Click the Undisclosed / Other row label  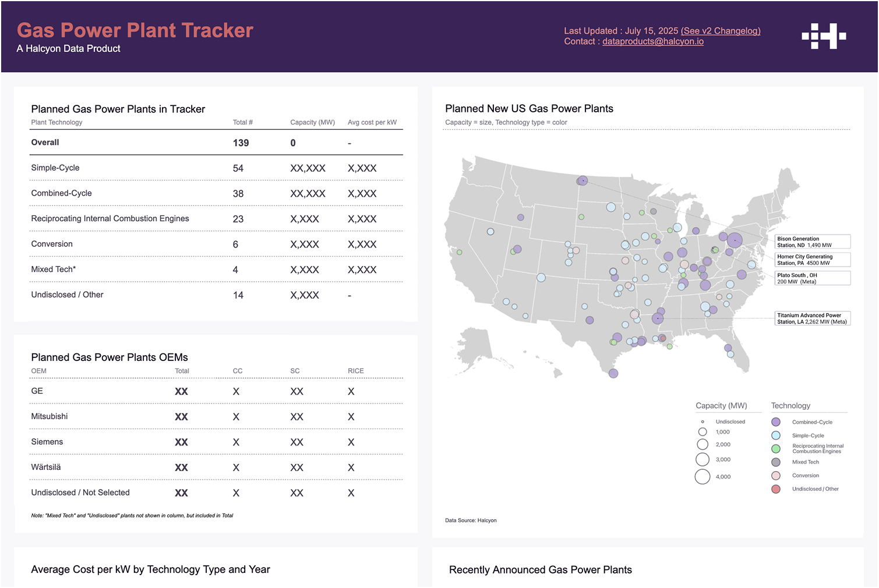coord(67,295)
